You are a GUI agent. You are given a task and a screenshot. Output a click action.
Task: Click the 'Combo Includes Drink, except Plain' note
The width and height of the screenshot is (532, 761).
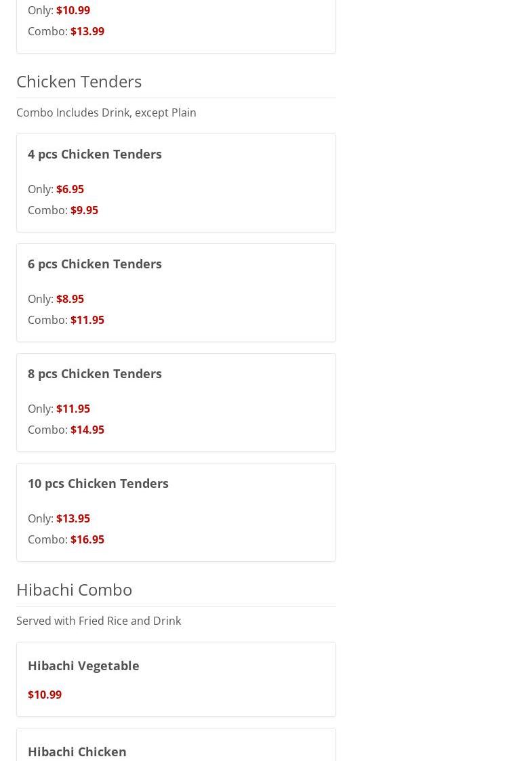(106, 112)
